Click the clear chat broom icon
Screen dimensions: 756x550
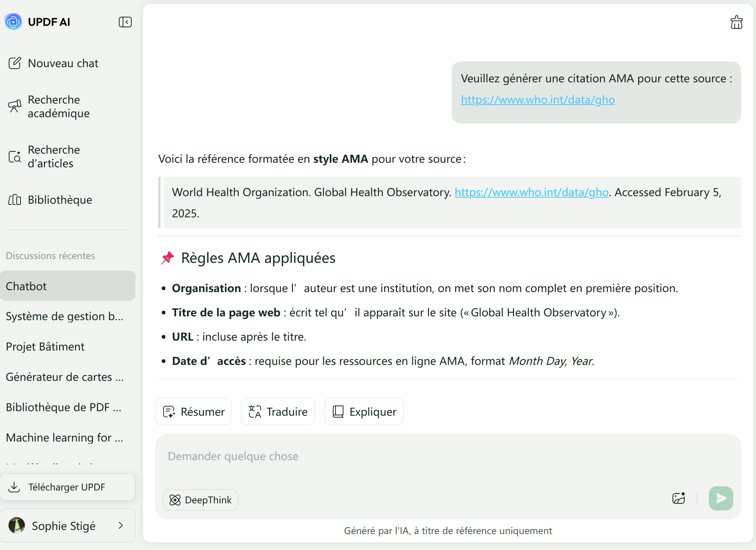(x=736, y=22)
